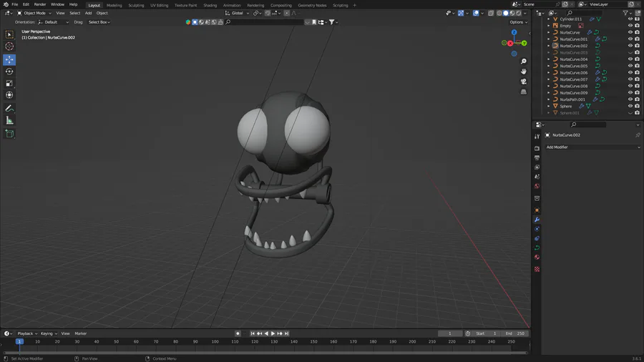Open the World properties tab
Image resolution: width=644 pixels, height=362 pixels.
click(537, 186)
